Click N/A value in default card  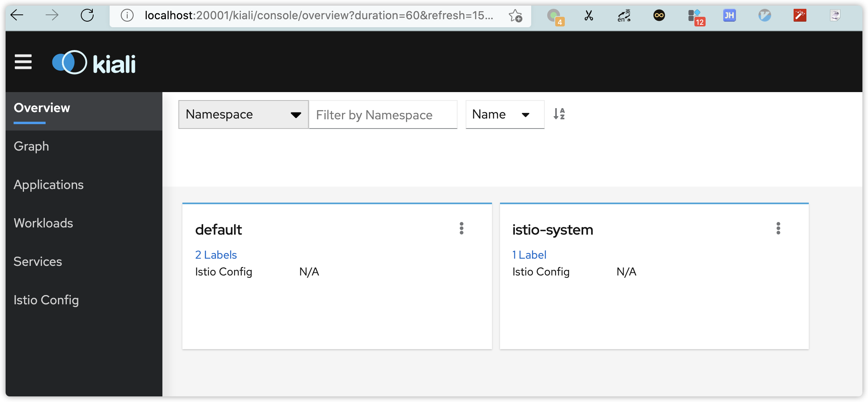click(x=309, y=272)
